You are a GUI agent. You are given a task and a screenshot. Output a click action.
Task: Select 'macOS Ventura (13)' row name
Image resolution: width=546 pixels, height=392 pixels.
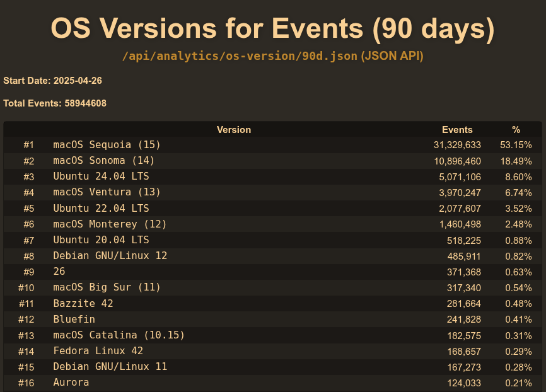pos(107,192)
